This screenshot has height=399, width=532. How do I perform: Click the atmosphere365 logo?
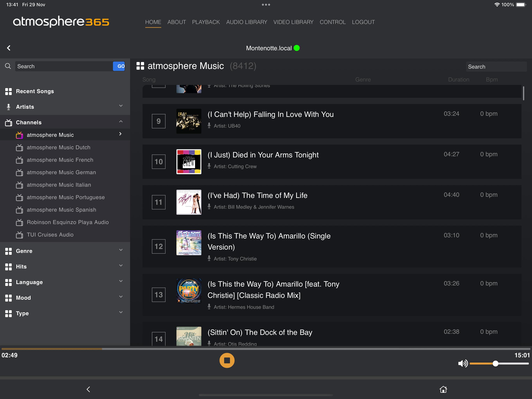(x=61, y=22)
